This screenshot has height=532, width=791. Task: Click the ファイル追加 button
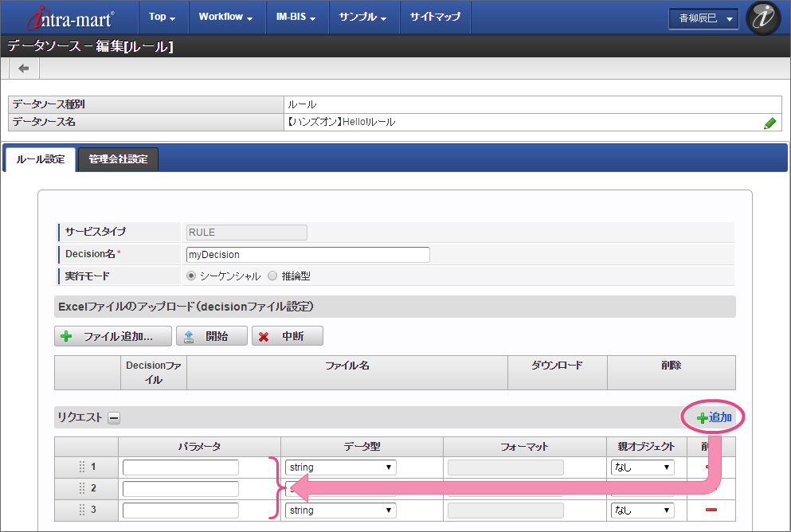click(113, 336)
